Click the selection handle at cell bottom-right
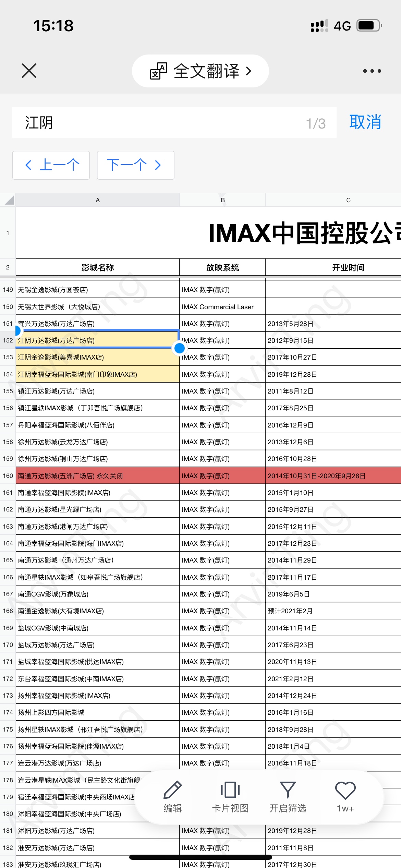The height and width of the screenshot is (868, 401). (x=180, y=348)
